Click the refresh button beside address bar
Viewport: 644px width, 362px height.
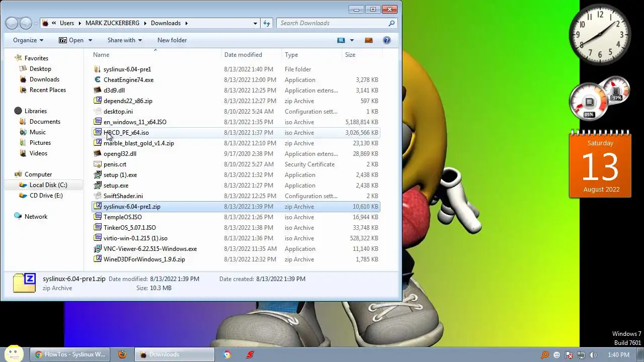click(267, 23)
